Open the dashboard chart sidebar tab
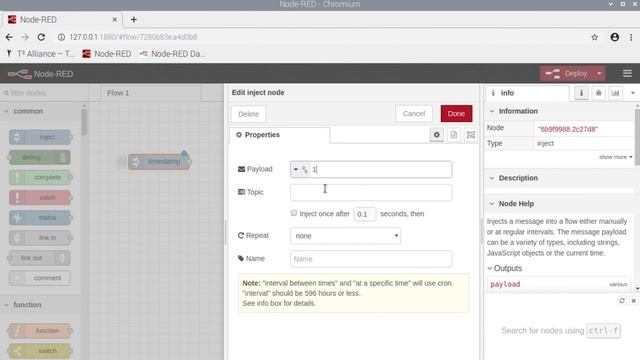The height and width of the screenshot is (360, 640). [615, 93]
